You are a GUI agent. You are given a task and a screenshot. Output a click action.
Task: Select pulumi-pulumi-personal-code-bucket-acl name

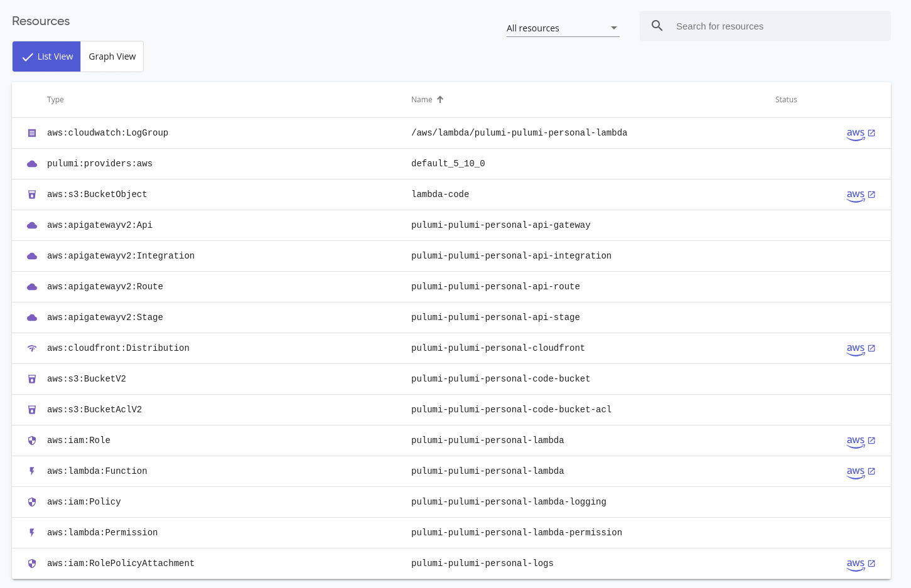[x=511, y=410]
